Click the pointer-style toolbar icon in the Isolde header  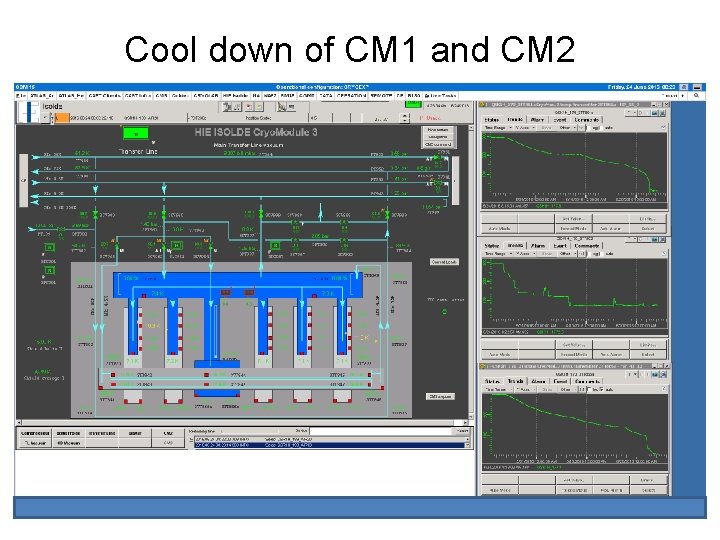point(281,107)
